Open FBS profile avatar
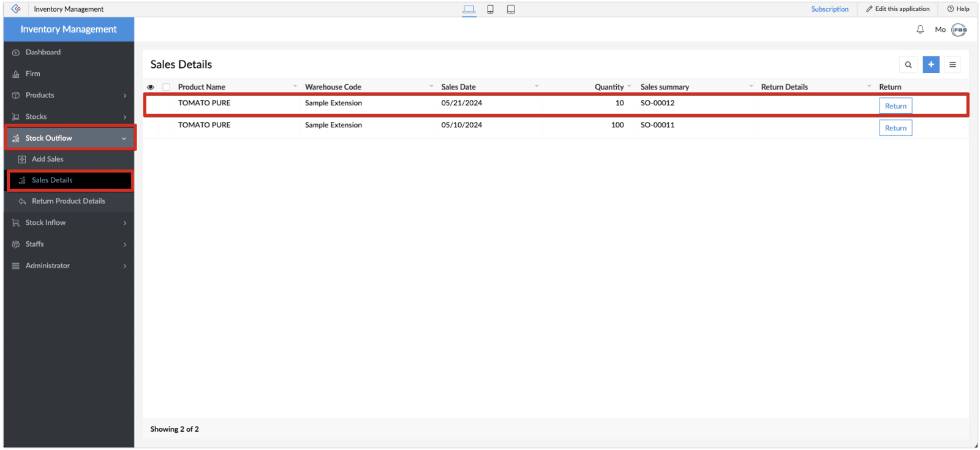Viewport: 980px width, 450px height. 959,29
